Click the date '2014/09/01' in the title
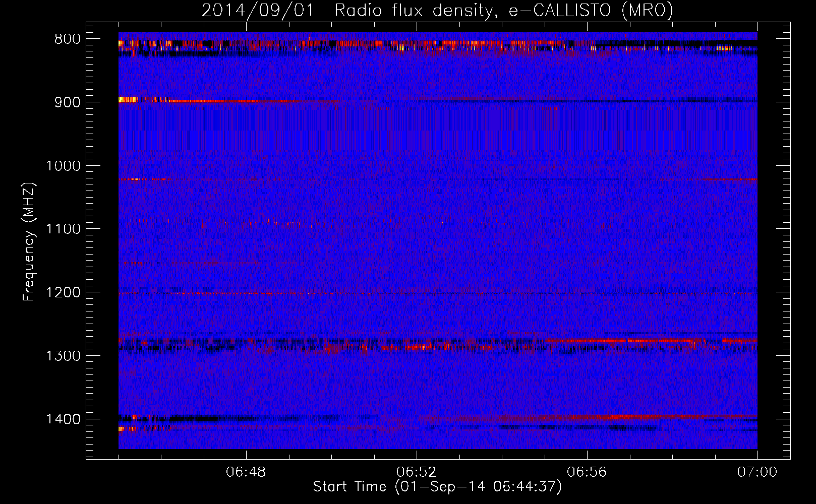This screenshot has width=816, height=504. coord(258,11)
